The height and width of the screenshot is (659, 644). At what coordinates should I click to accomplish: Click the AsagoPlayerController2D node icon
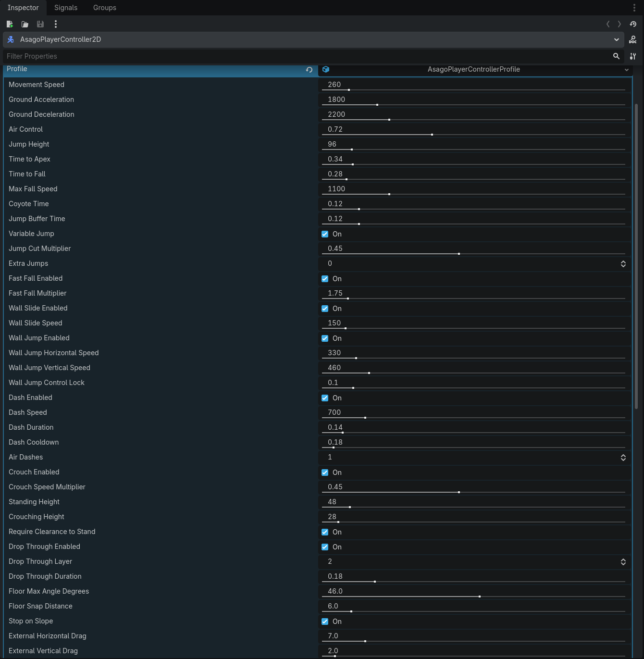(11, 39)
